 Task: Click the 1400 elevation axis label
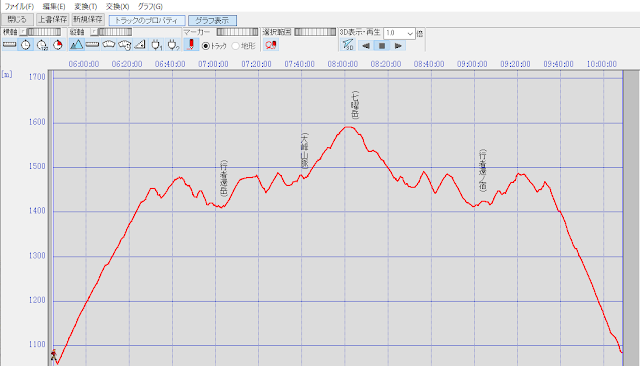[x=37, y=211]
